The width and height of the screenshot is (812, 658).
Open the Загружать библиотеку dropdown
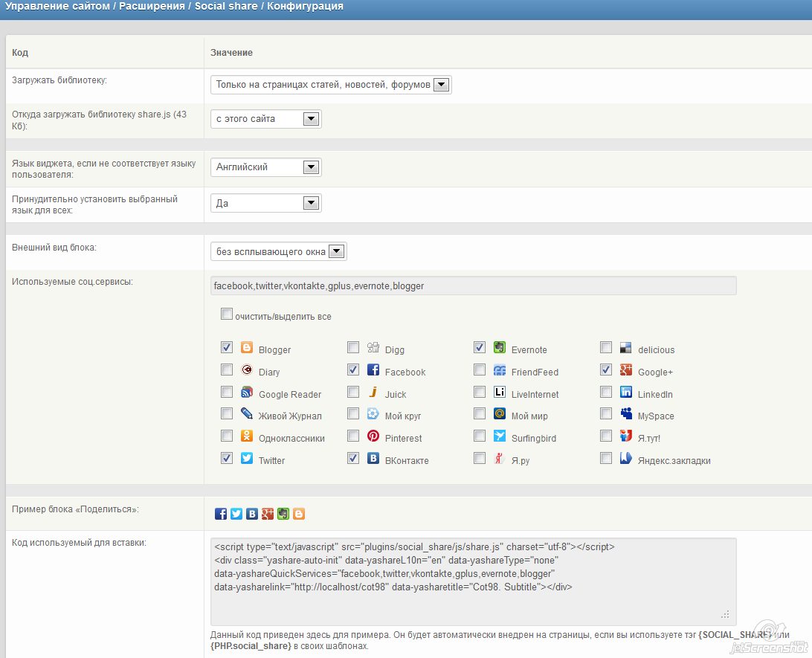tap(331, 85)
